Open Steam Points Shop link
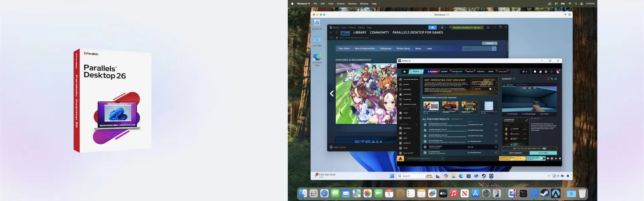Image resolution: width=644 pixels, height=201 pixels. pyautogui.click(x=403, y=49)
